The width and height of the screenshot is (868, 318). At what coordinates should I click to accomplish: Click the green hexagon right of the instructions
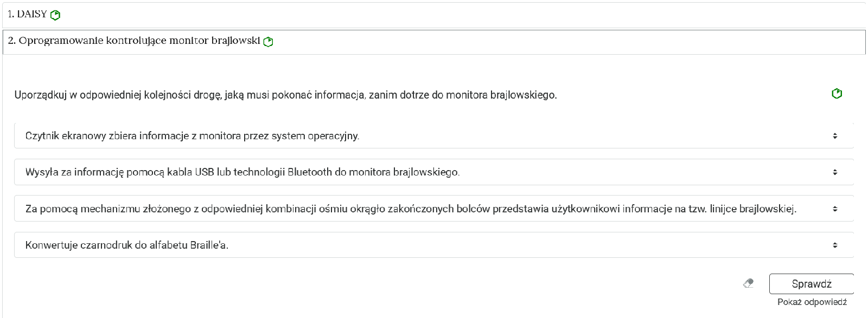pos(837,94)
